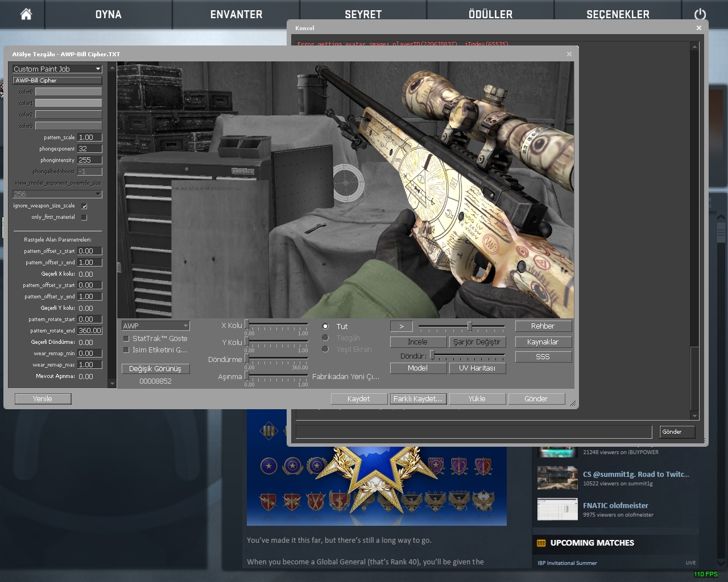Open the ENVANTER menu
This screenshot has height=582, width=728.
pyautogui.click(x=236, y=14)
